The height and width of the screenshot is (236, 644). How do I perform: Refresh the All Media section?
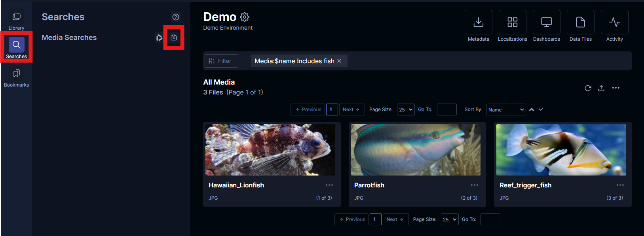588,88
